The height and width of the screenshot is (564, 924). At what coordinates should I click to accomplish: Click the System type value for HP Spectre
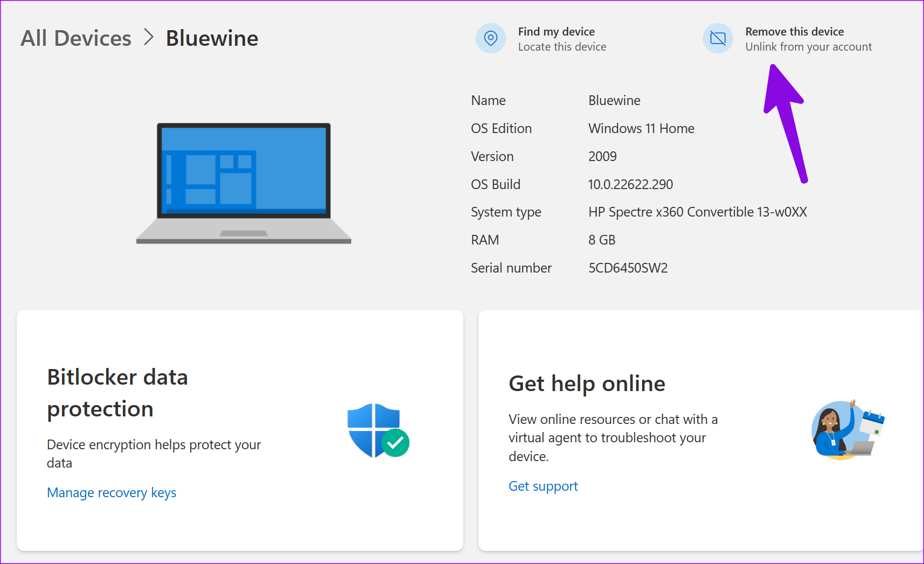point(697,212)
